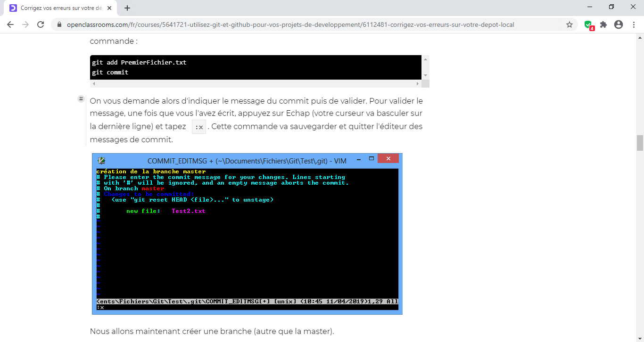Click the left arrow of the code block scrollbar
Image resolution: width=644 pixels, height=342 pixels.
pyautogui.click(x=93, y=83)
